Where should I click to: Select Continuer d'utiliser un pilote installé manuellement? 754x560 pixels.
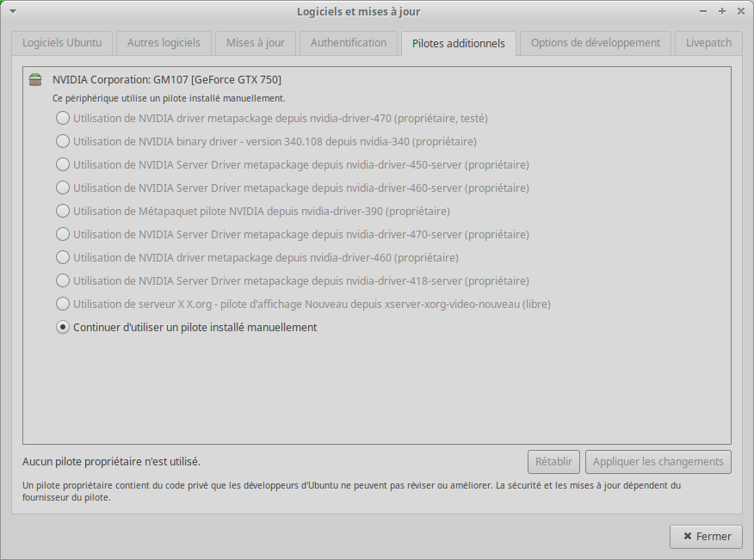point(187,328)
